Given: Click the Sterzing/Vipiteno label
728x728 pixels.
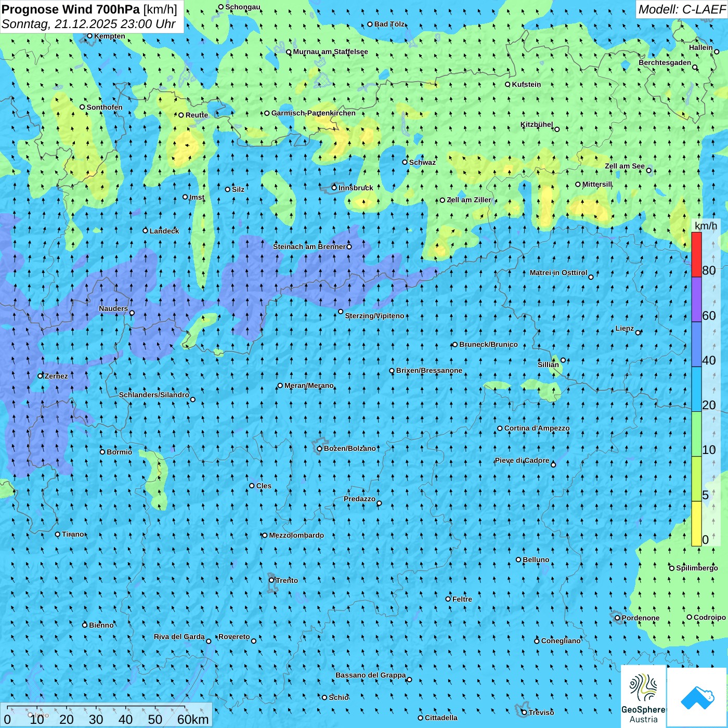Looking at the screenshot, I should pos(375,316).
